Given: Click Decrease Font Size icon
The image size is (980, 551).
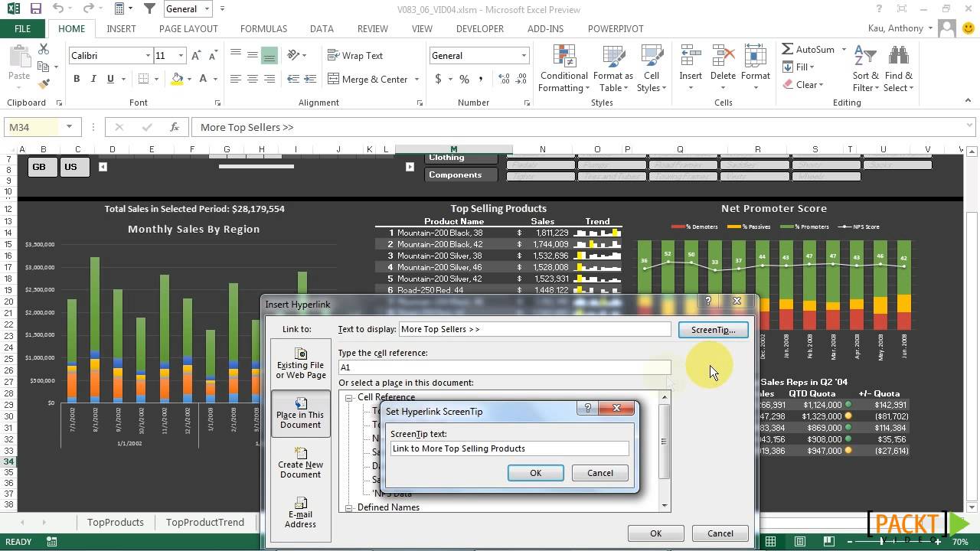Looking at the screenshot, I should 212,56.
